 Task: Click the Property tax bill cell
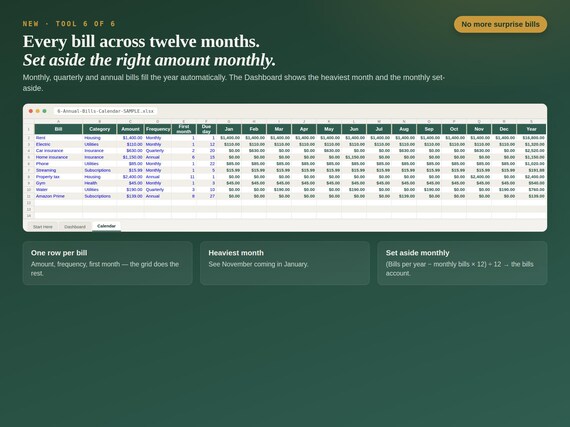(59, 177)
